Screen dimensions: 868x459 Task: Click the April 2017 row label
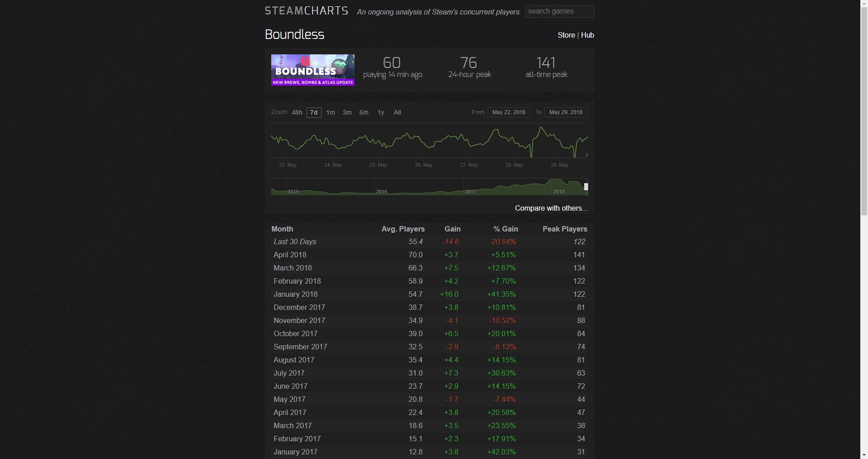pos(290,412)
